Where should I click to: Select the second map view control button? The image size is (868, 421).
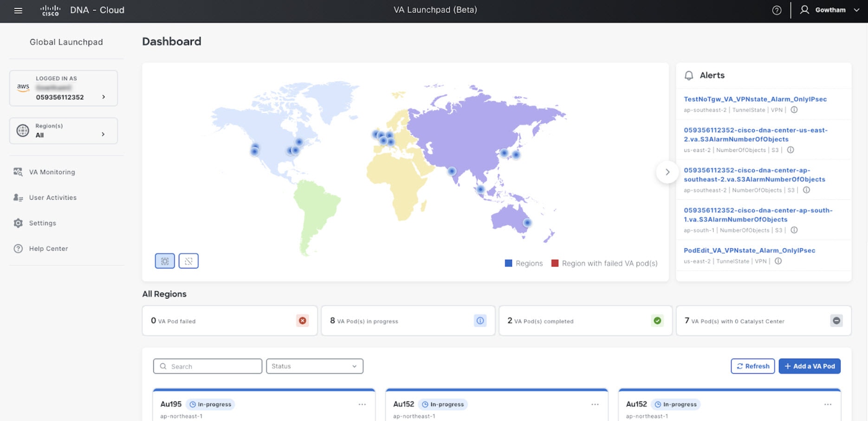[x=188, y=261]
